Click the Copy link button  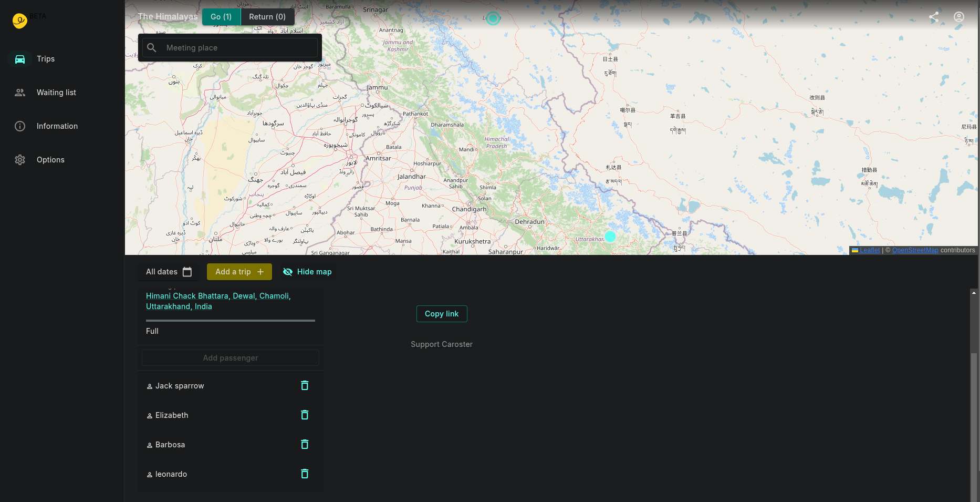coord(442,314)
